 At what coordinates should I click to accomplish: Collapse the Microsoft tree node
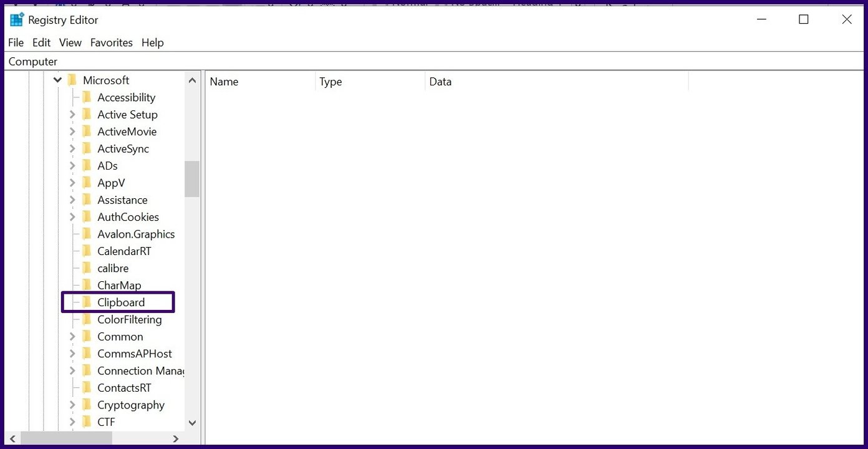tap(57, 80)
